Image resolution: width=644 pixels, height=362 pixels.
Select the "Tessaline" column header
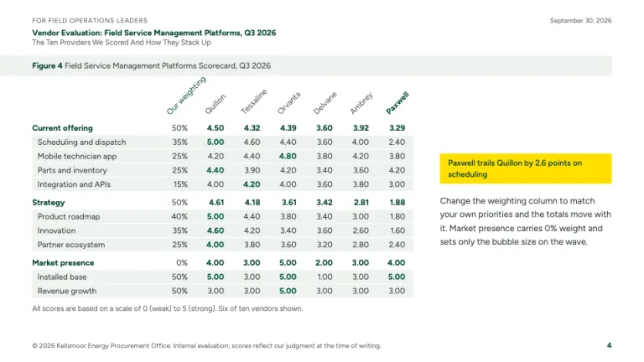pyautogui.click(x=253, y=101)
